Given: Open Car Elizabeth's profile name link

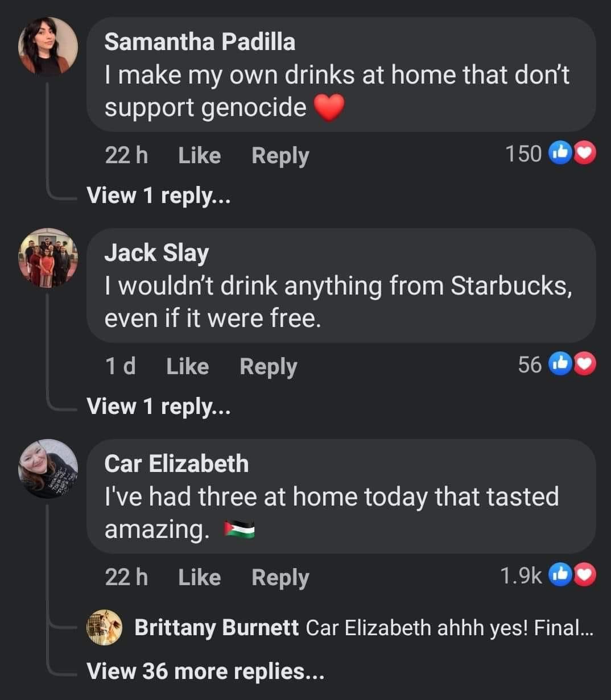Looking at the screenshot, I should [x=176, y=463].
